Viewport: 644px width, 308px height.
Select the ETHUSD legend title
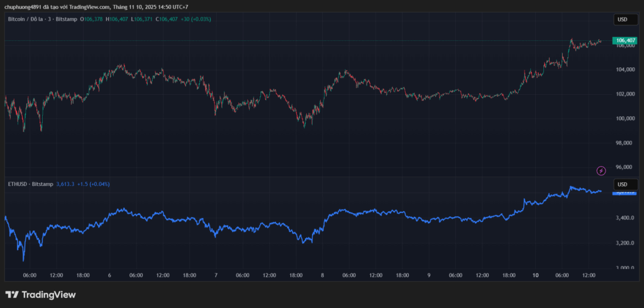coord(17,184)
